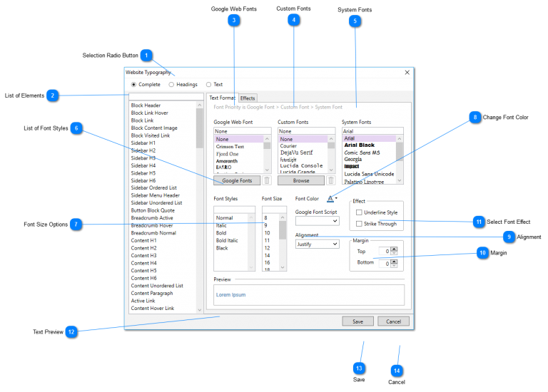Cancel the Website Typography dialog
This screenshot has width=548, height=392.
click(x=393, y=321)
